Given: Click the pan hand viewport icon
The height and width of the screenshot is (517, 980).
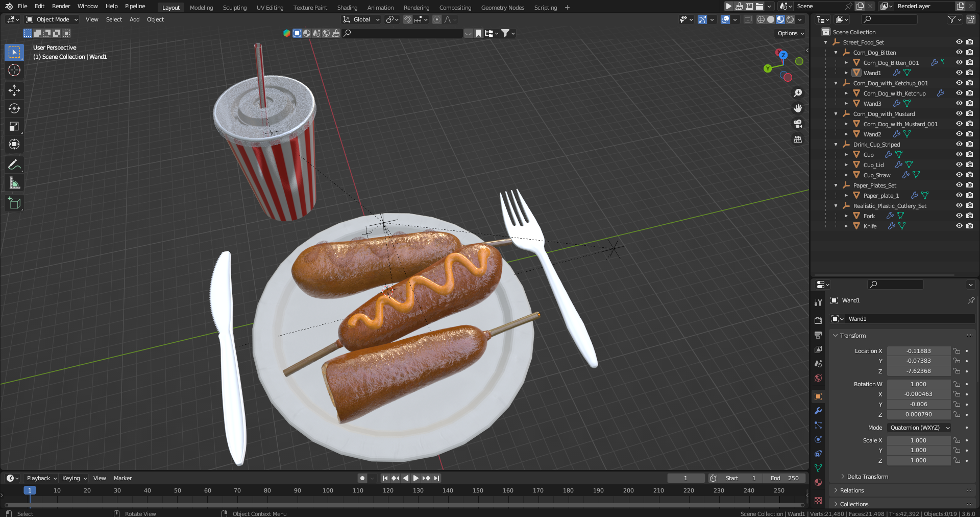Looking at the screenshot, I should 798,108.
